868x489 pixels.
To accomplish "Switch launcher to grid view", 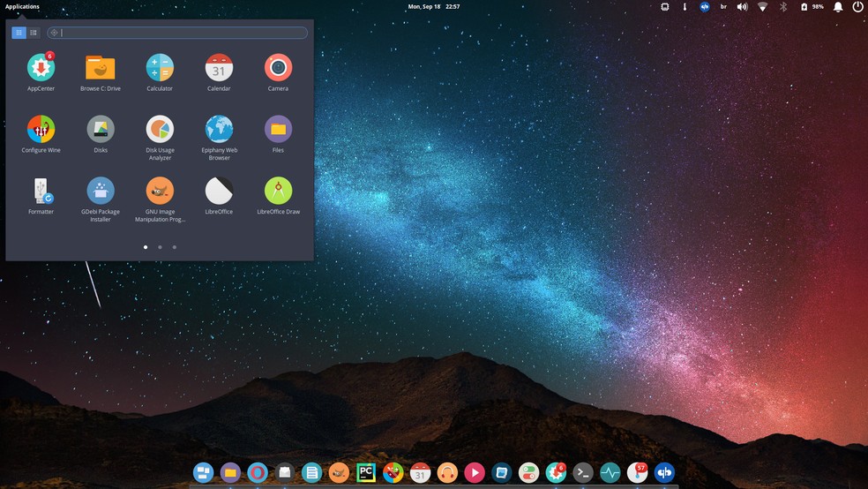I will tap(19, 33).
